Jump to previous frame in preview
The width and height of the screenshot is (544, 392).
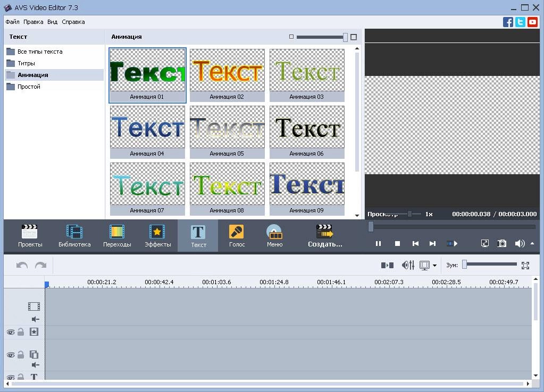click(415, 244)
